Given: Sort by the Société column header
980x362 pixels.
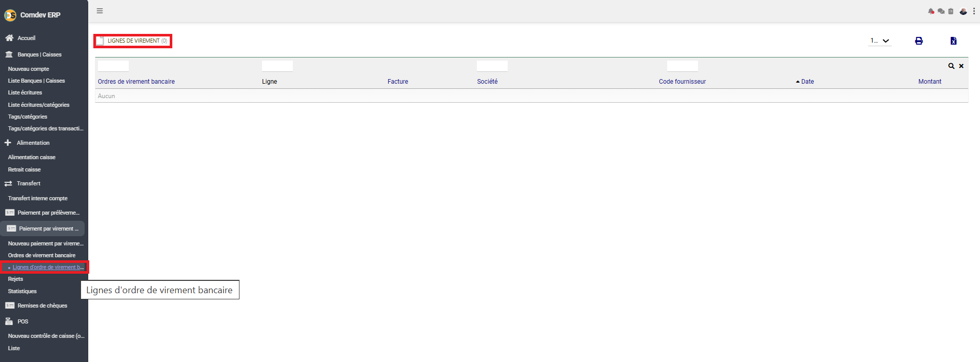Looking at the screenshot, I should pos(487,82).
